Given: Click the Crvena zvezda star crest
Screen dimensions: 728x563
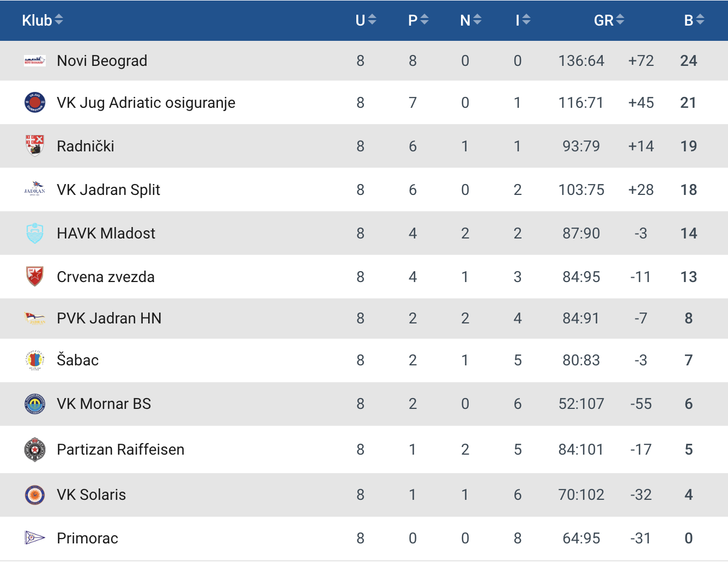Looking at the screenshot, I should tap(35, 277).
